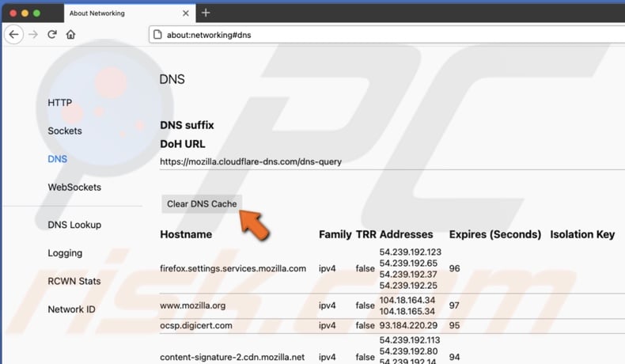Image resolution: width=625 pixels, height=364 pixels.
Task: Click the DNS suffix label
Action: pyautogui.click(x=187, y=125)
